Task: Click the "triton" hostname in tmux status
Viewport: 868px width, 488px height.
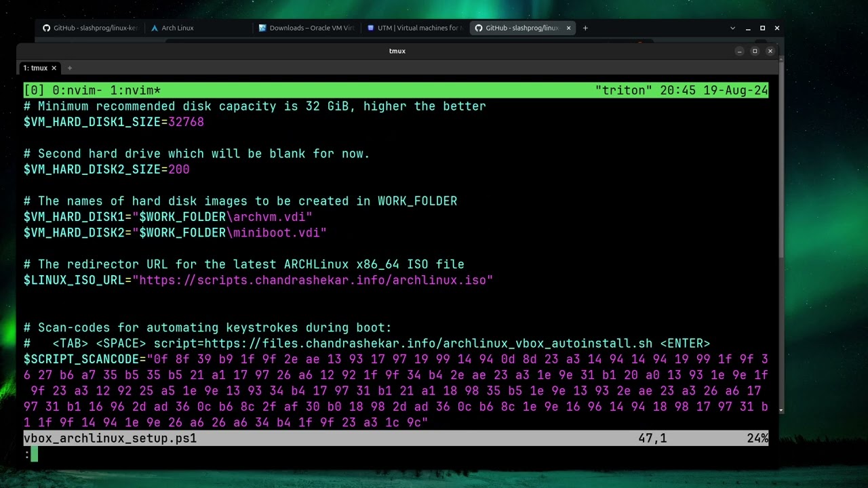Action: click(623, 91)
